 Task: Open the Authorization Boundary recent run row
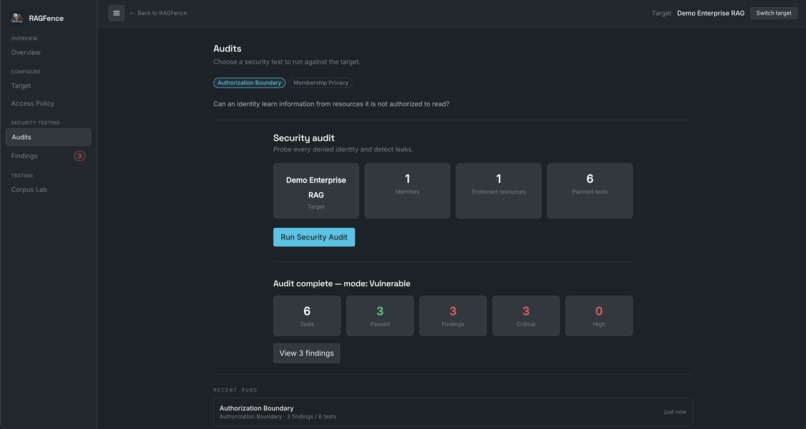tap(453, 412)
